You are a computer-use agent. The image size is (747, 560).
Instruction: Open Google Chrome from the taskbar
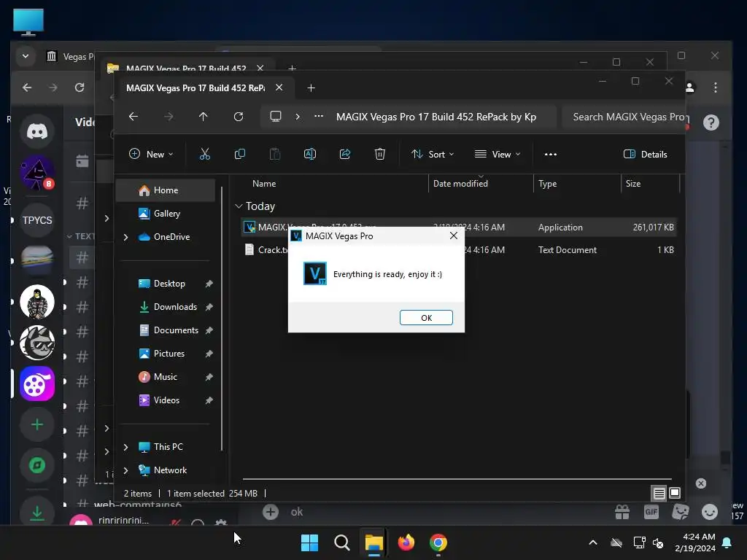click(438, 542)
